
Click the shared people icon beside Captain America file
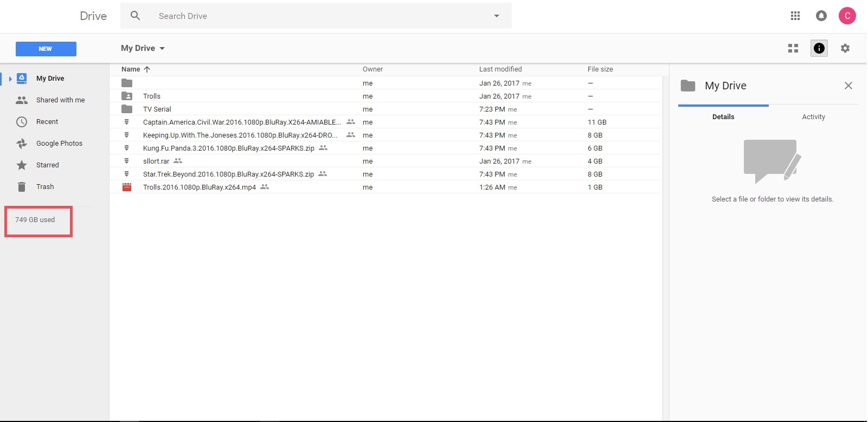pos(351,122)
